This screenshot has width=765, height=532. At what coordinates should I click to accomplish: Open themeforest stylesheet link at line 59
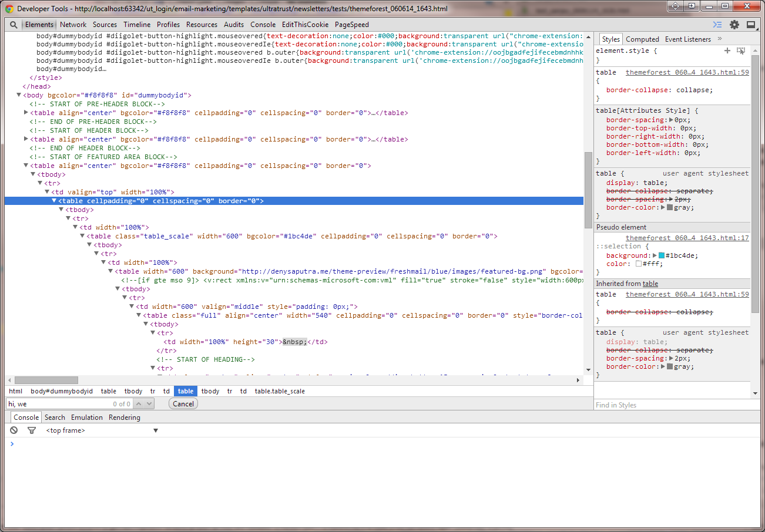point(687,72)
